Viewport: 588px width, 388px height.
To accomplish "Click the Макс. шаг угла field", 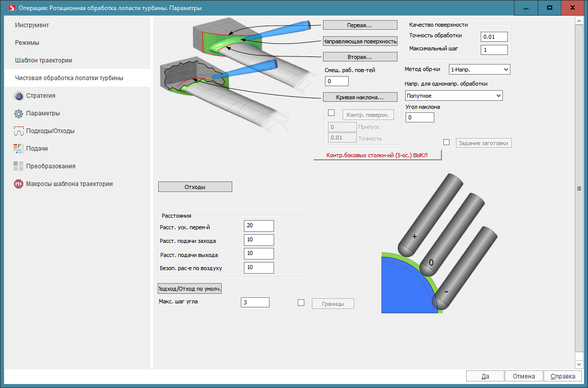I will (x=255, y=302).
